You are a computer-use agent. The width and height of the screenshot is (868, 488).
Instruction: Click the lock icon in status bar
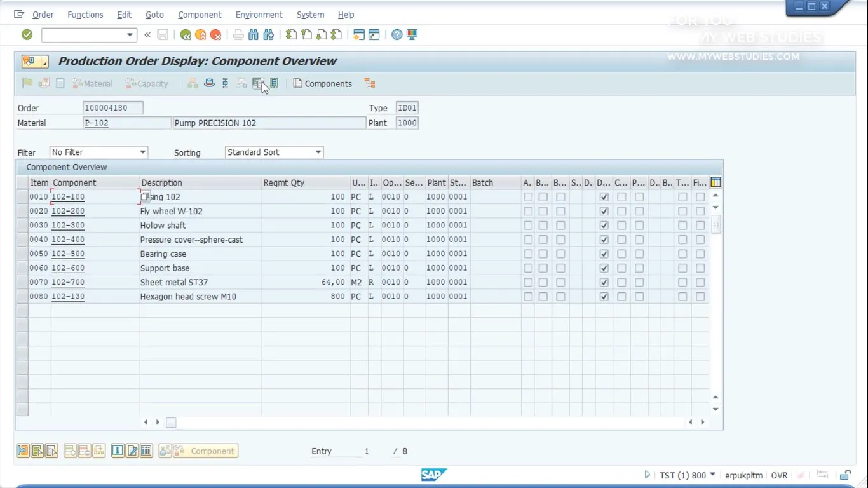pyautogui.click(x=845, y=475)
